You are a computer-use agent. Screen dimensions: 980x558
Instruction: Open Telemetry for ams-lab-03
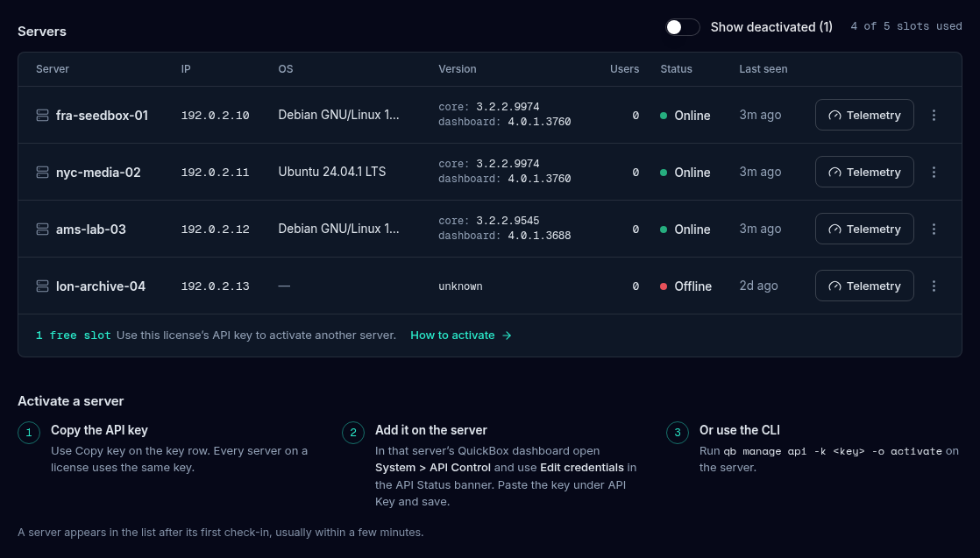click(864, 229)
